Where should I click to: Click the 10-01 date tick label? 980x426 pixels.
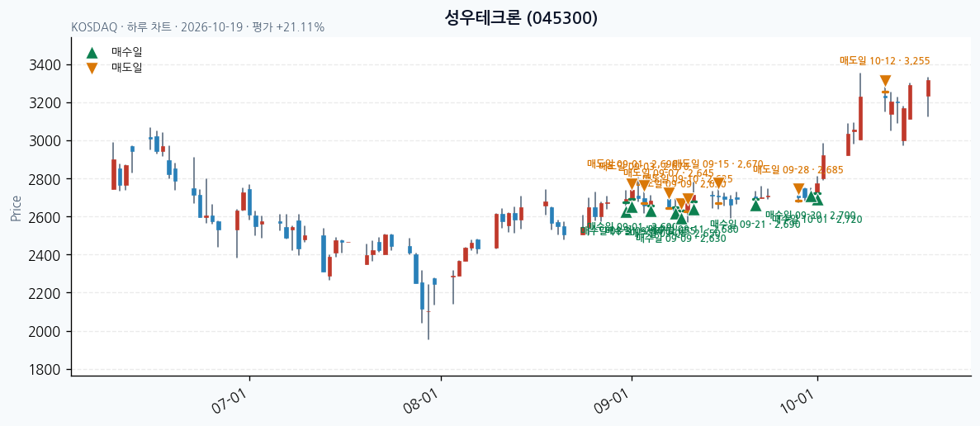(798, 400)
